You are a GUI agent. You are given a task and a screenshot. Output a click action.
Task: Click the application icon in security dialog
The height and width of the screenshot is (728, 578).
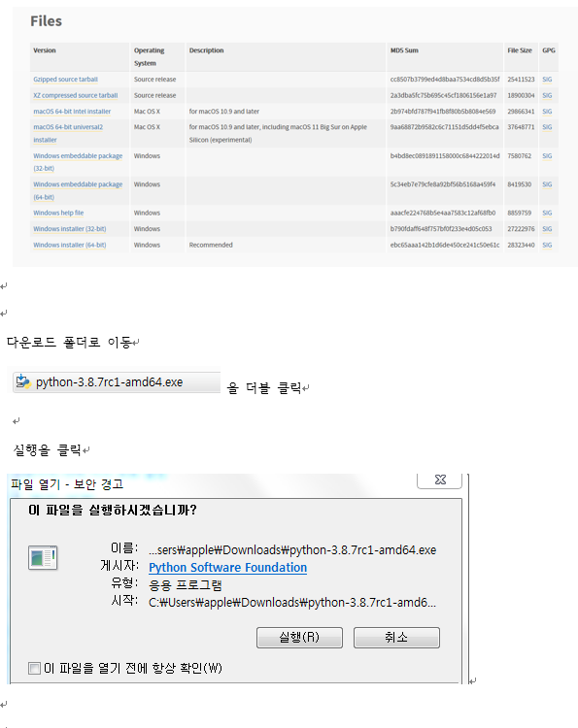43,557
